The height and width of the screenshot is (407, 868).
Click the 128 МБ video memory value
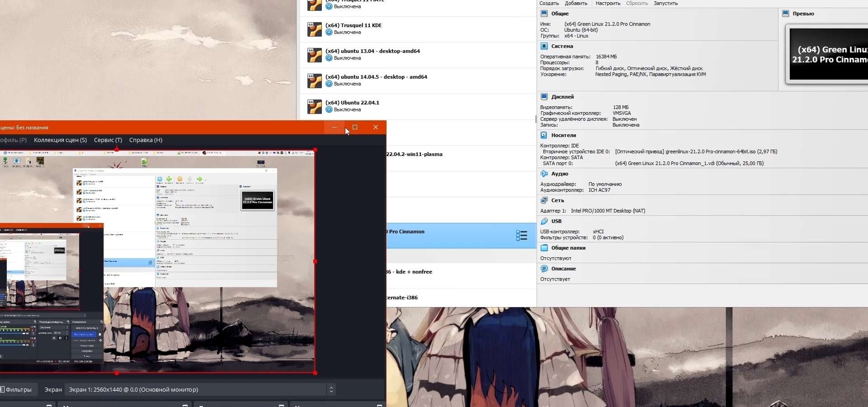tap(621, 107)
